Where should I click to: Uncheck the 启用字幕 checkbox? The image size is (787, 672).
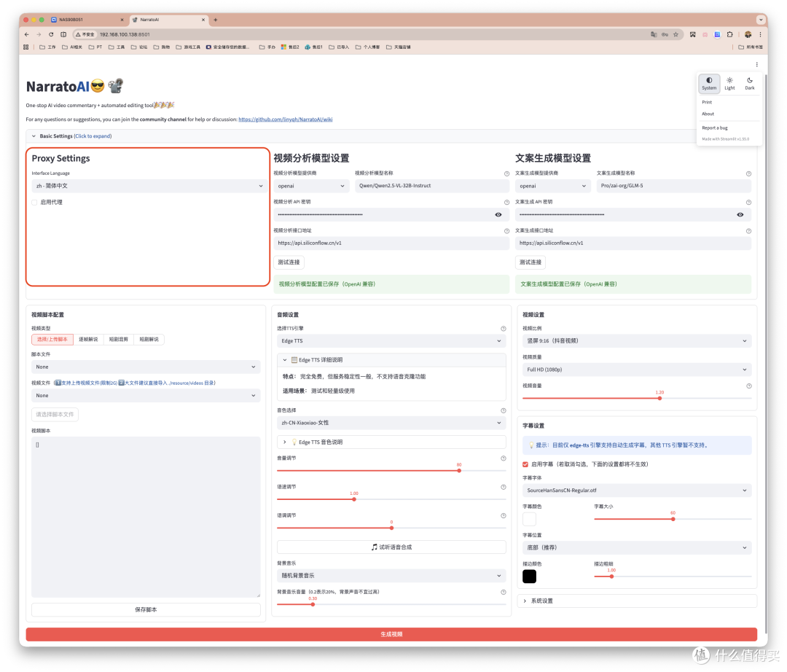click(525, 465)
